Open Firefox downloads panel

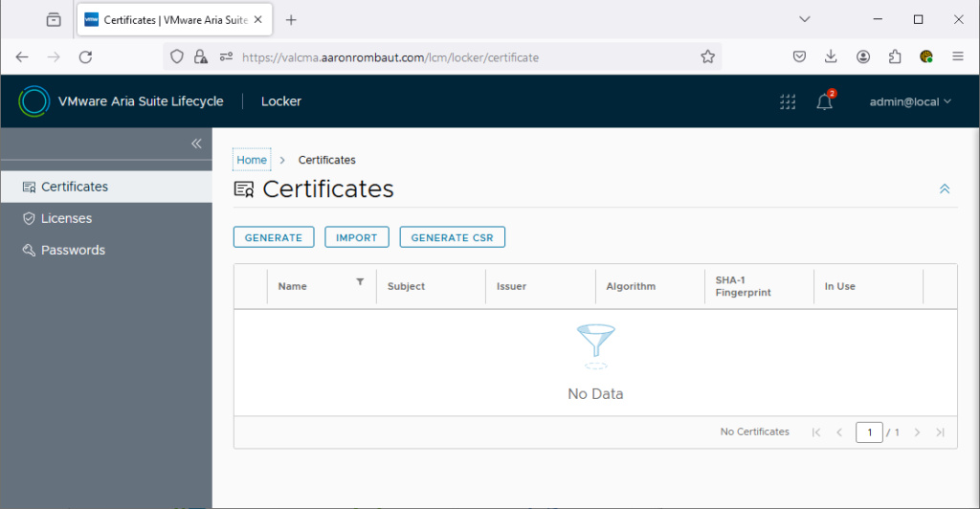[x=831, y=57]
